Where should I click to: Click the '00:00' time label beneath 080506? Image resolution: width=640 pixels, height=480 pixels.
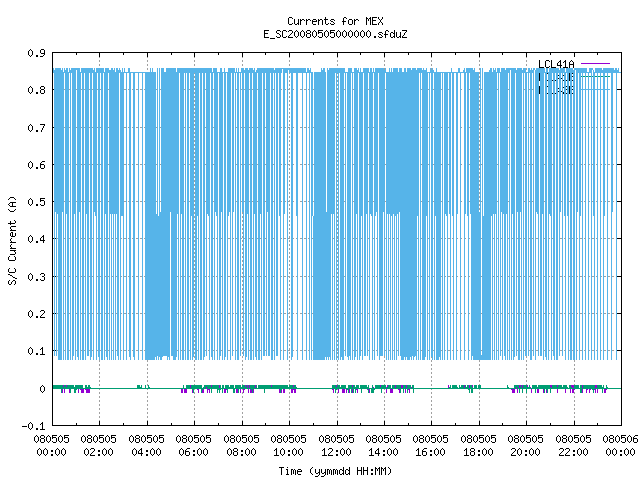coord(620,452)
